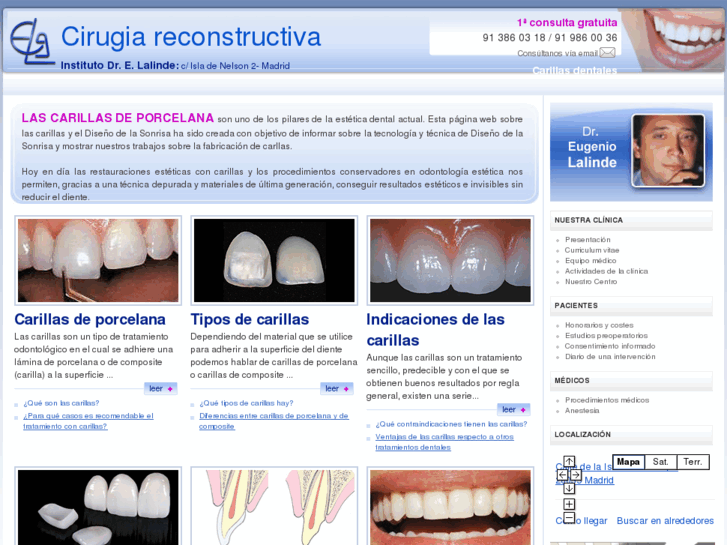Select 'Equipo médico' in sidebar menu
The width and height of the screenshot is (727, 545).
pyautogui.click(x=591, y=261)
